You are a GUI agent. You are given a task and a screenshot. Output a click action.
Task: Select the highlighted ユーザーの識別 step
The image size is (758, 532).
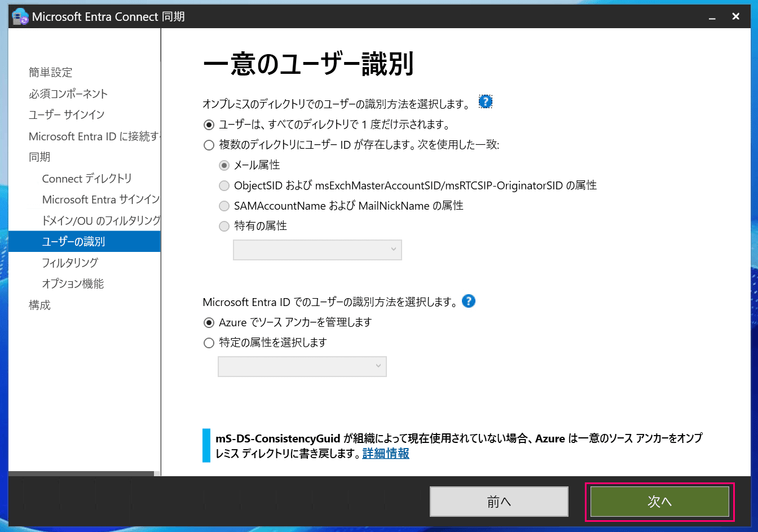tap(85, 241)
